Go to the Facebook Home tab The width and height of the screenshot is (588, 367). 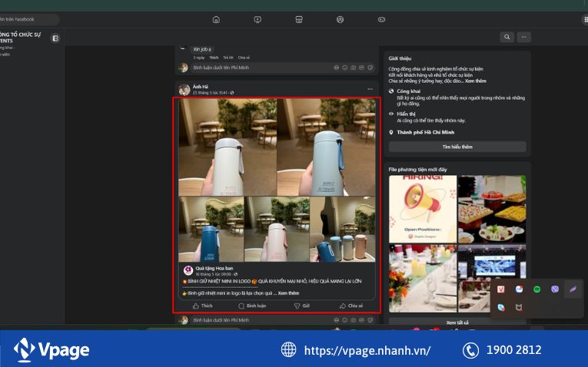point(216,19)
